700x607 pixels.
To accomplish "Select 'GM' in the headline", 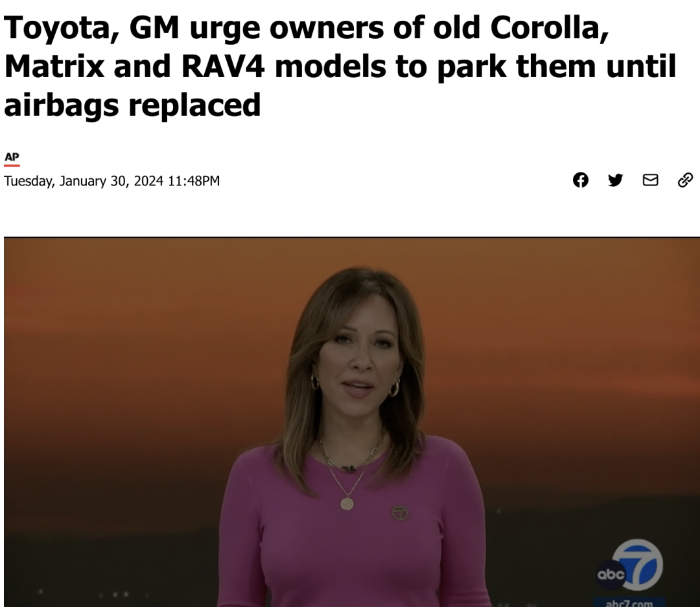I will coord(154,28).
